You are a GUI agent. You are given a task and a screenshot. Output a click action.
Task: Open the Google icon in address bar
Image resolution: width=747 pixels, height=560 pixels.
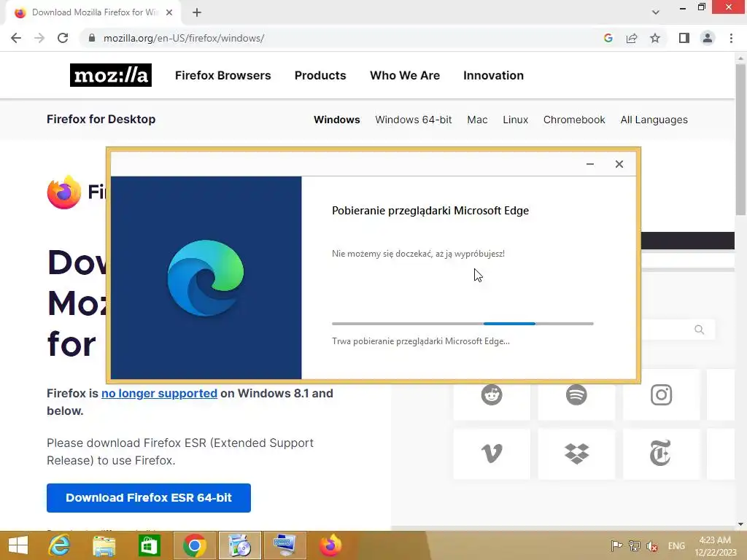pyautogui.click(x=608, y=38)
